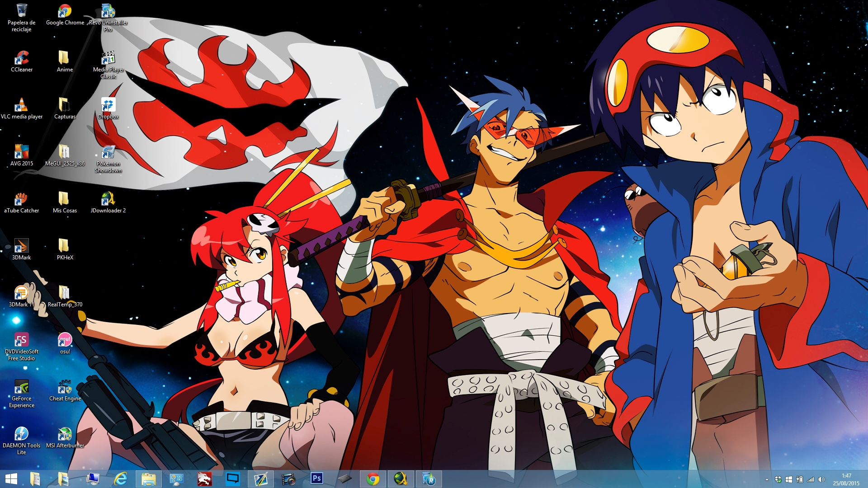Viewport: 868px width, 488px height.
Task: Select the osu! desktop shortcut
Action: (65, 344)
